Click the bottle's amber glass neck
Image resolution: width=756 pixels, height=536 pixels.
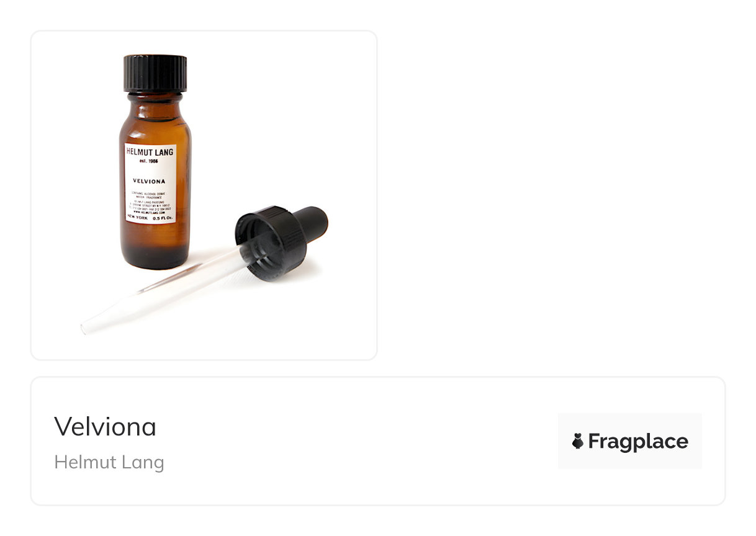(154, 102)
